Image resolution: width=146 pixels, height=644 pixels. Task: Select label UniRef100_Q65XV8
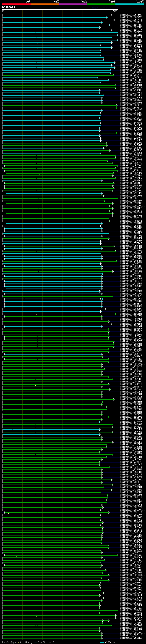(x=131, y=45)
